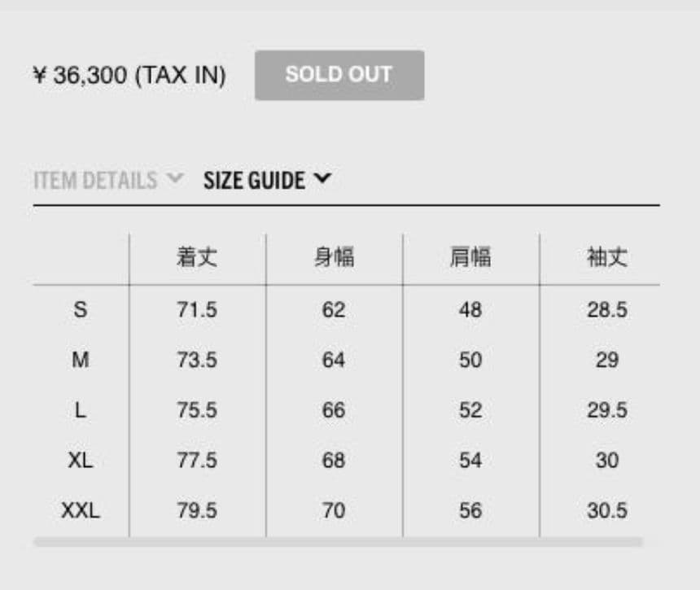This screenshot has height=590, width=700.
Task: Click the 71.5 length value for size S
Action: tap(197, 309)
